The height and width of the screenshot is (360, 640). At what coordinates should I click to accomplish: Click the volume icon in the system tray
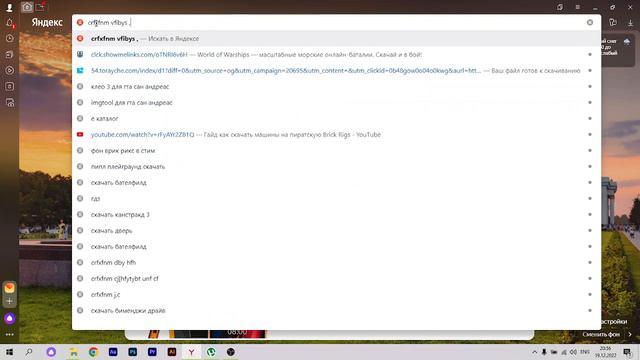click(573, 352)
